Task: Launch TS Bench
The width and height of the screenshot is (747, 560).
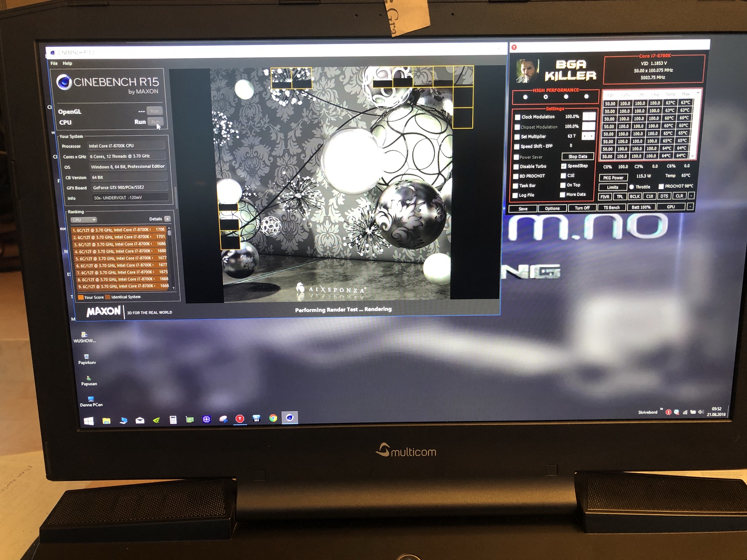Action: [x=611, y=207]
